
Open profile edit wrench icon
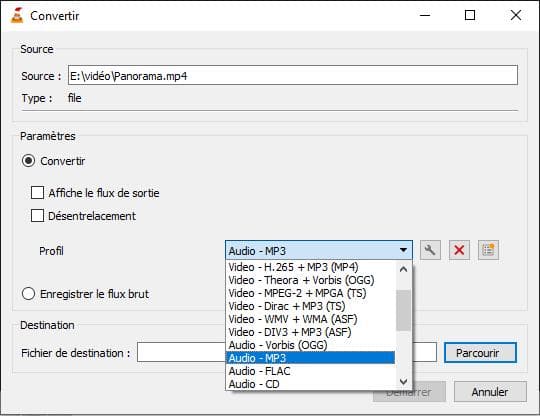[430, 250]
